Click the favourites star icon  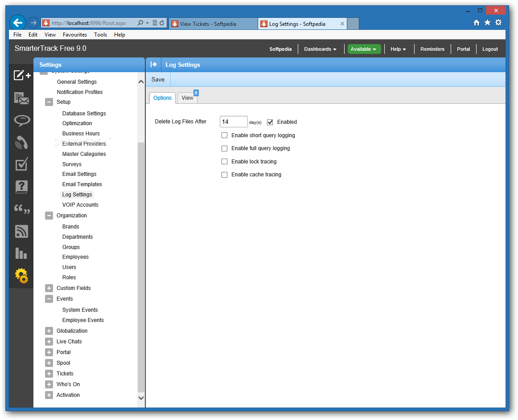pos(487,22)
